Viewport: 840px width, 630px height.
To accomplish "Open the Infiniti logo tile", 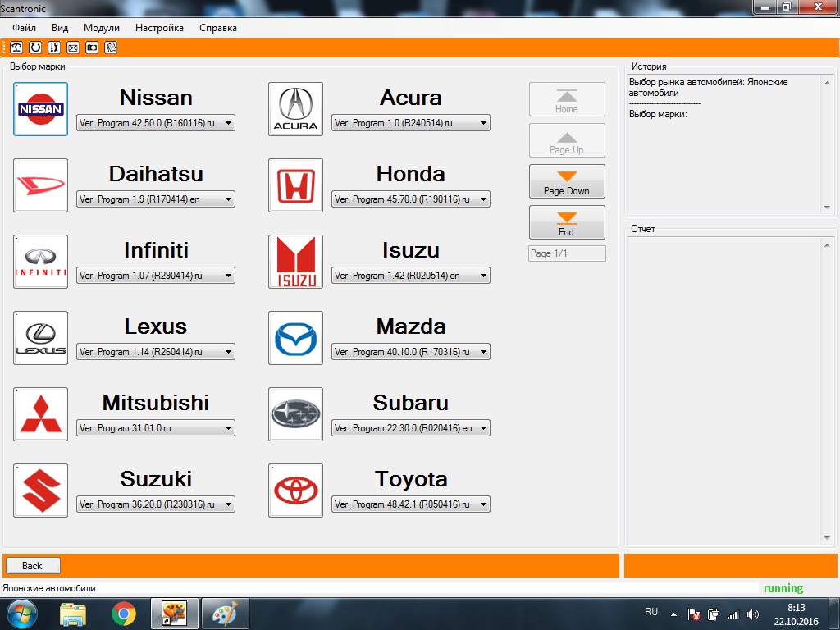I will tap(41, 262).
